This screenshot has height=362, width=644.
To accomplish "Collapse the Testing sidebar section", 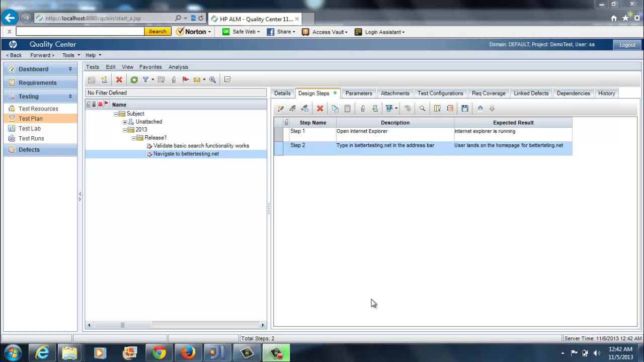I will coord(70,96).
